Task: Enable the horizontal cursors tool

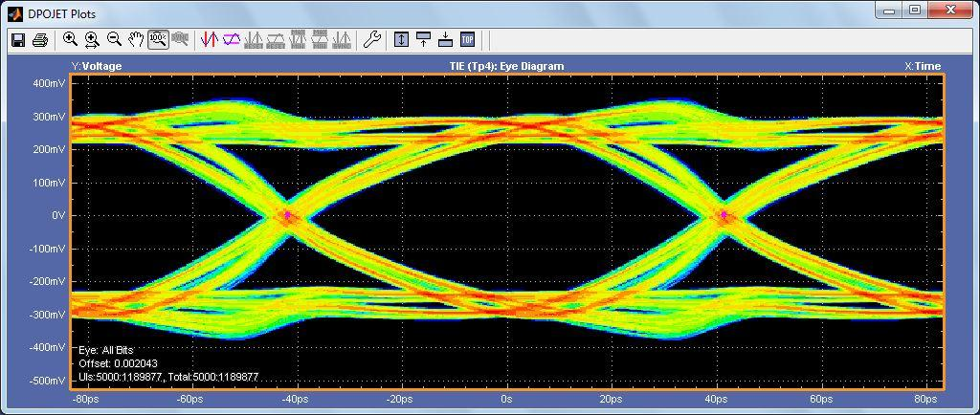Action: (231, 40)
